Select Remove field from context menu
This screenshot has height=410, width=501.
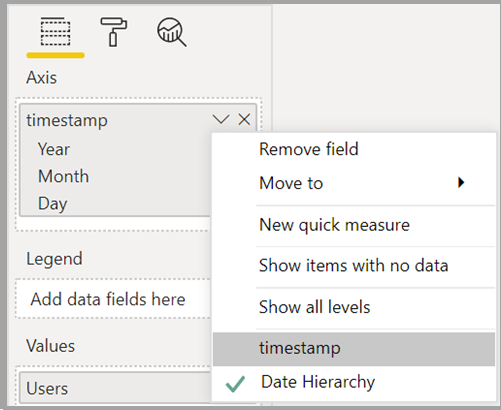click(x=354, y=149)
